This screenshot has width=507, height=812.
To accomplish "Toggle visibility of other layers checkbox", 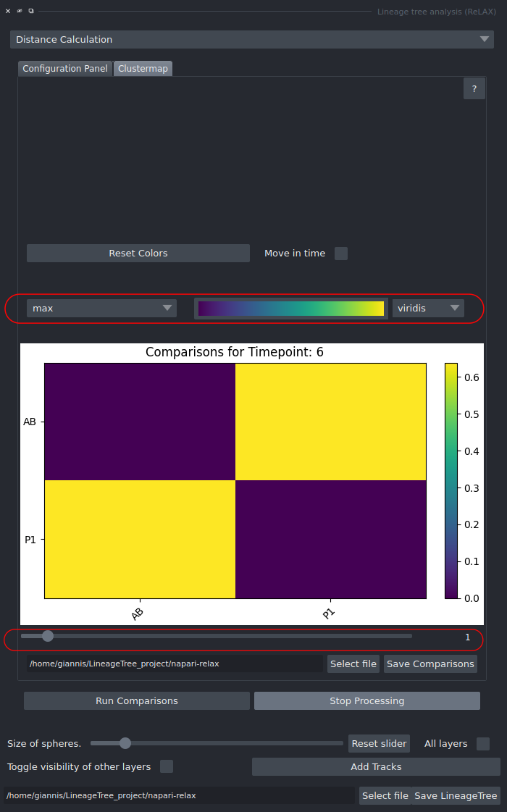I will pyautogui.click(x=167, y=766).
